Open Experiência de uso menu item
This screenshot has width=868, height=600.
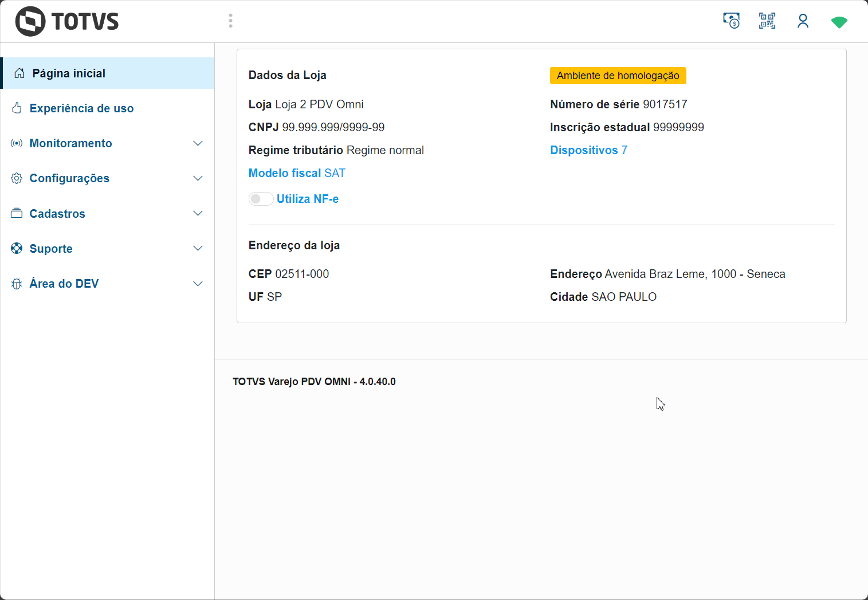click(x=81, y=108)
